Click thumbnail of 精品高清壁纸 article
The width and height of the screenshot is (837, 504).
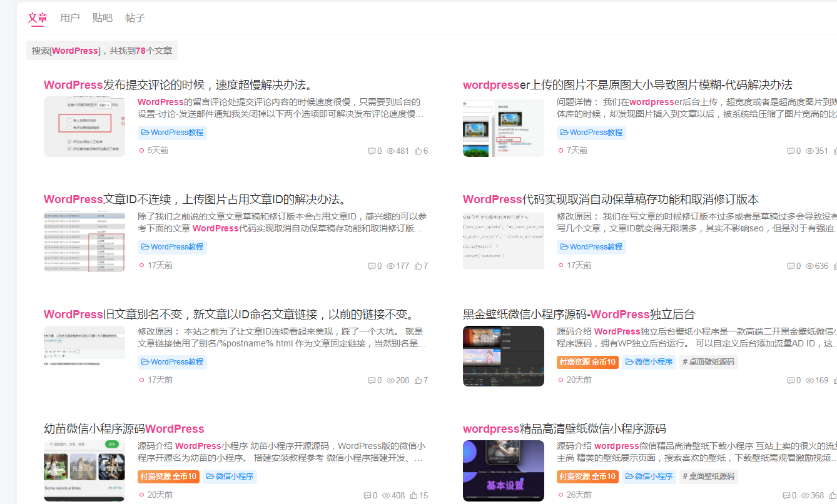pyautogui.click(x=504, y=471)
